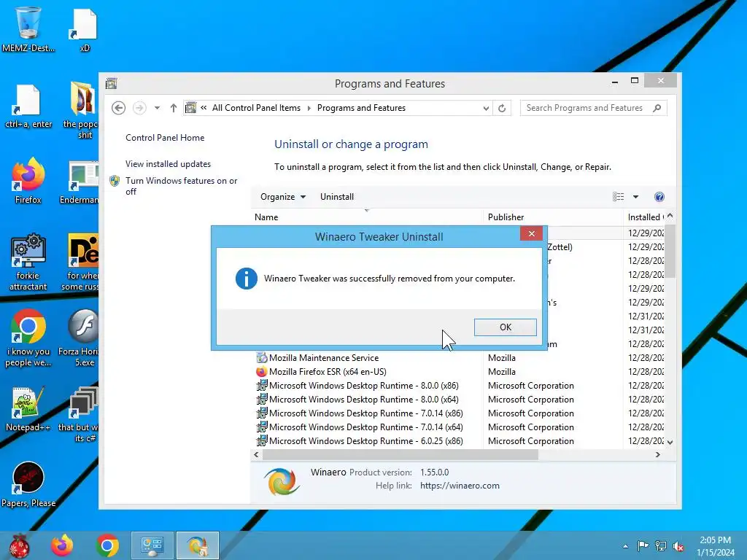Open the 'forkie attractant' desktop icon
This screenshot has height=560, width=747.
[x=28, y=262]
